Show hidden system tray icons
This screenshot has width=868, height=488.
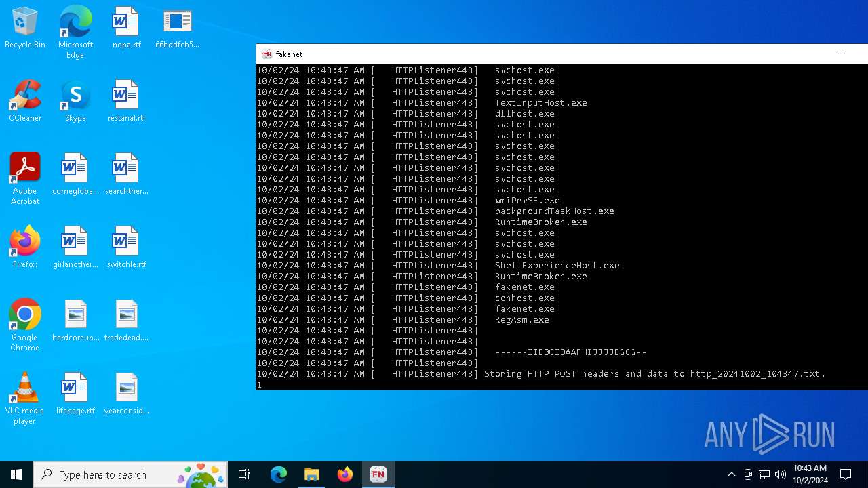[731, 474]
